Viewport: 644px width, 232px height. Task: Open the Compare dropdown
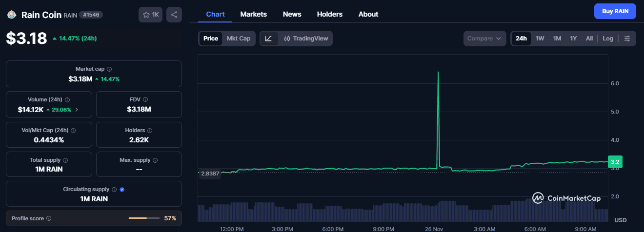(x=484, y=39)
